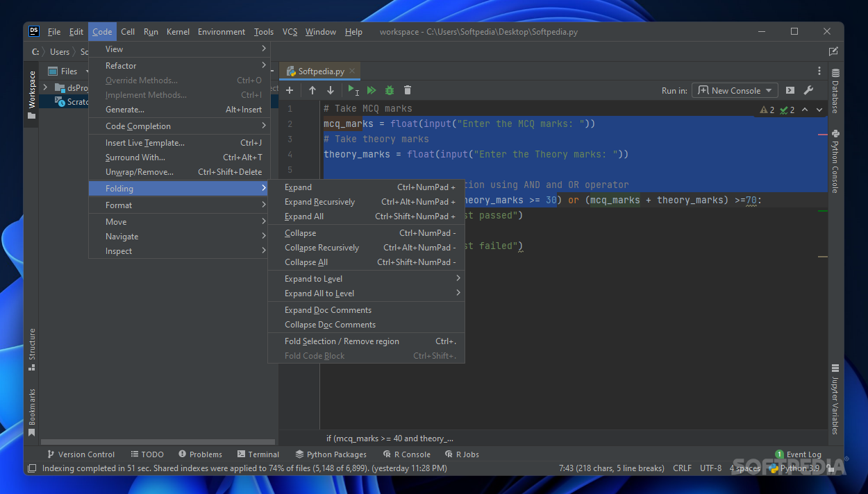Select Fold Selection / Remove region
The height and width of the screenshot is (494, 868).
tap(366, 341)
